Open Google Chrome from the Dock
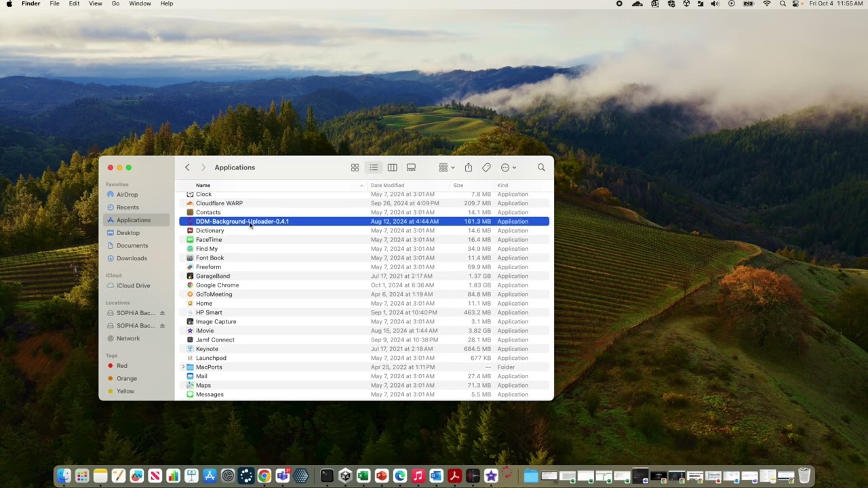868x488 pixels. [x=264, y=476]
